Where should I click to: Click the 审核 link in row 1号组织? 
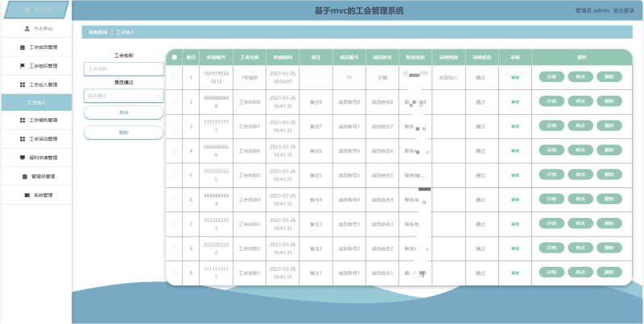(515, 77)
